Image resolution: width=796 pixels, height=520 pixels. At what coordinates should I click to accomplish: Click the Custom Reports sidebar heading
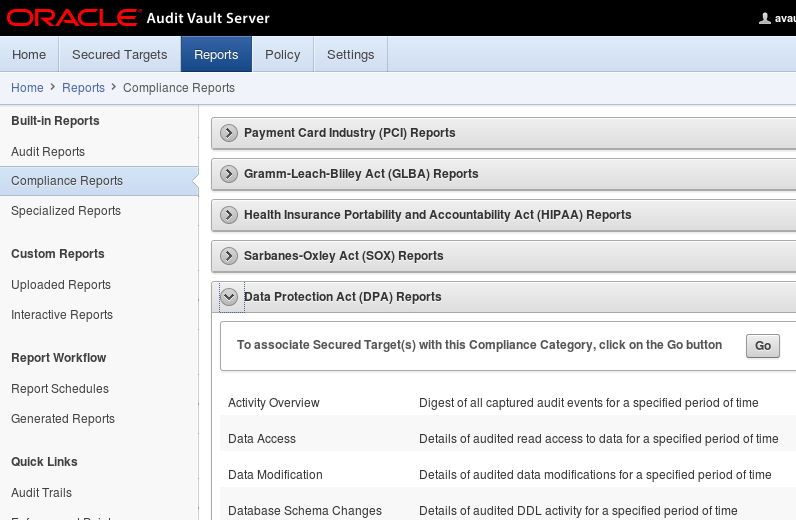pos(58,254)
